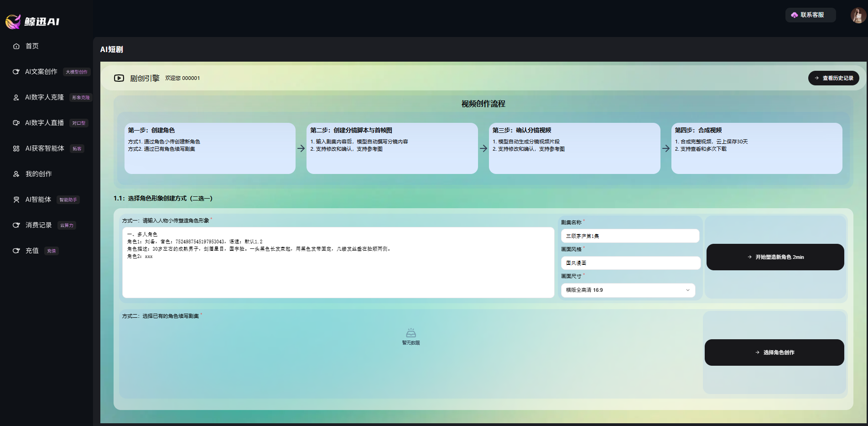This screenshot has width=868, height=426.
Task: Go to the 充值 menu item
Action: coord(32,251)
